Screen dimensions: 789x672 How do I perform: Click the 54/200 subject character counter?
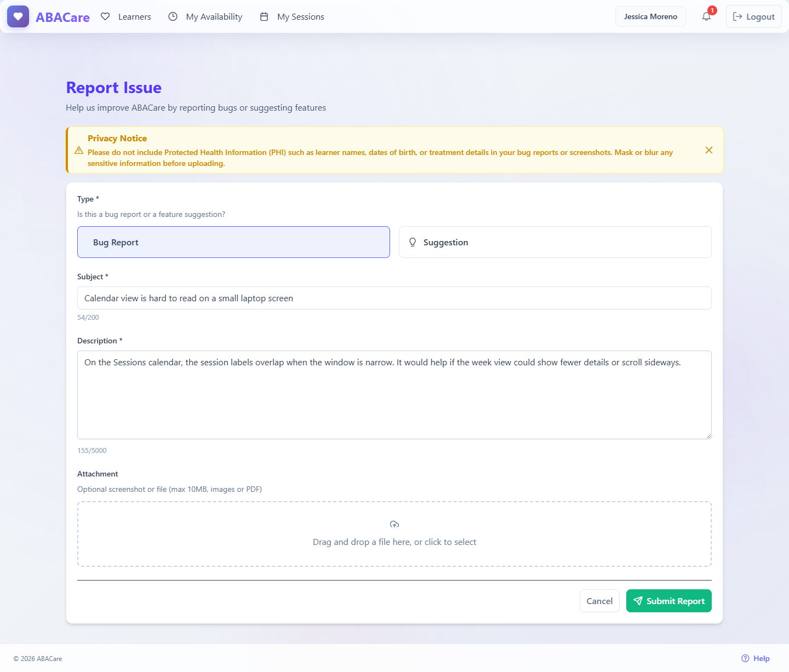[x=88, y=318]
